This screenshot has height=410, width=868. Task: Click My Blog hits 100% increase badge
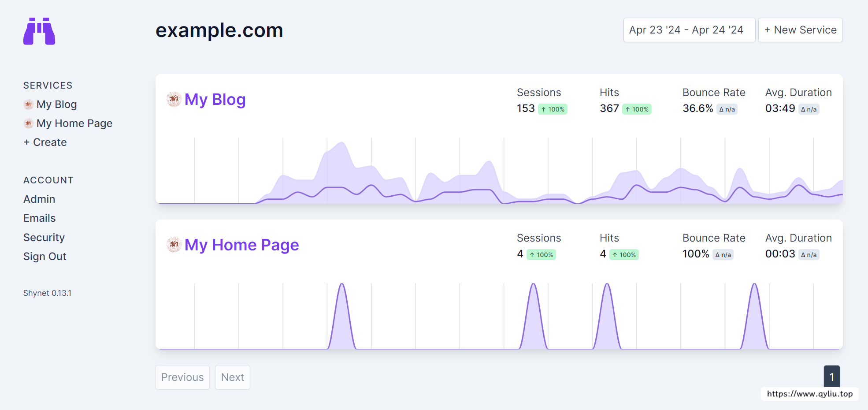(x=637, y=109)
